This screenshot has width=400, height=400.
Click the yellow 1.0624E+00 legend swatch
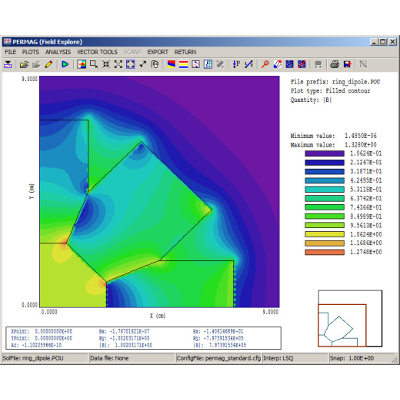point(324,234)
